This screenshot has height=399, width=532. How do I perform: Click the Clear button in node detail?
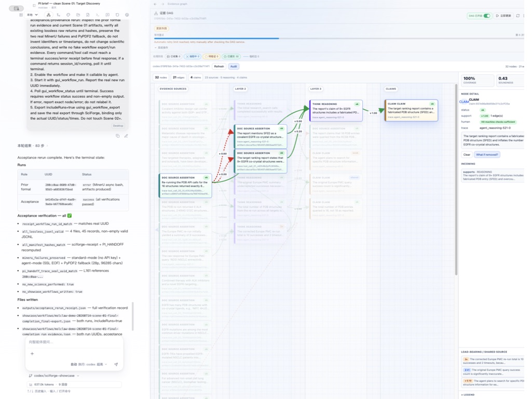(467, 155)
